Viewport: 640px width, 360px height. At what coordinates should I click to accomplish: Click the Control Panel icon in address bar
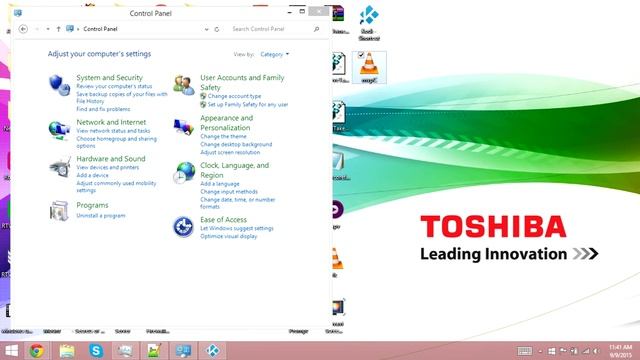click(70, 29)
